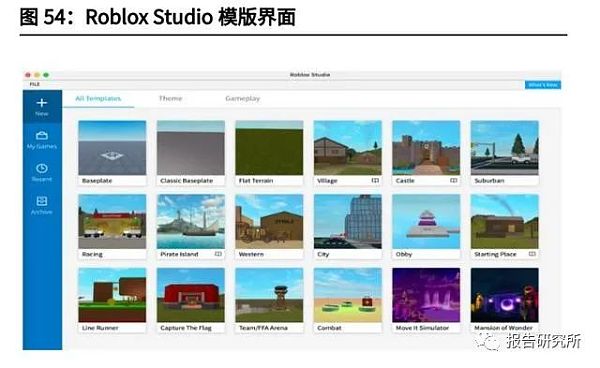The width and height of the screenshot is (600, 368).
Task: Click the book icon on Starting Place card
Action: [x=532, y=254]
